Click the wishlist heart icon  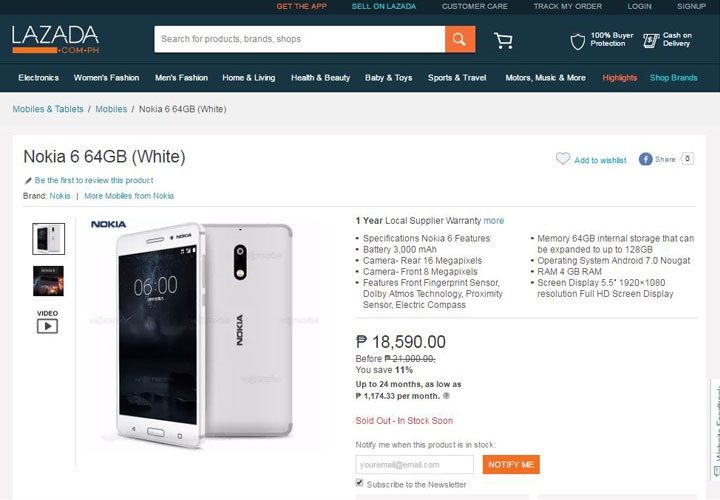(x=563, y=159)
